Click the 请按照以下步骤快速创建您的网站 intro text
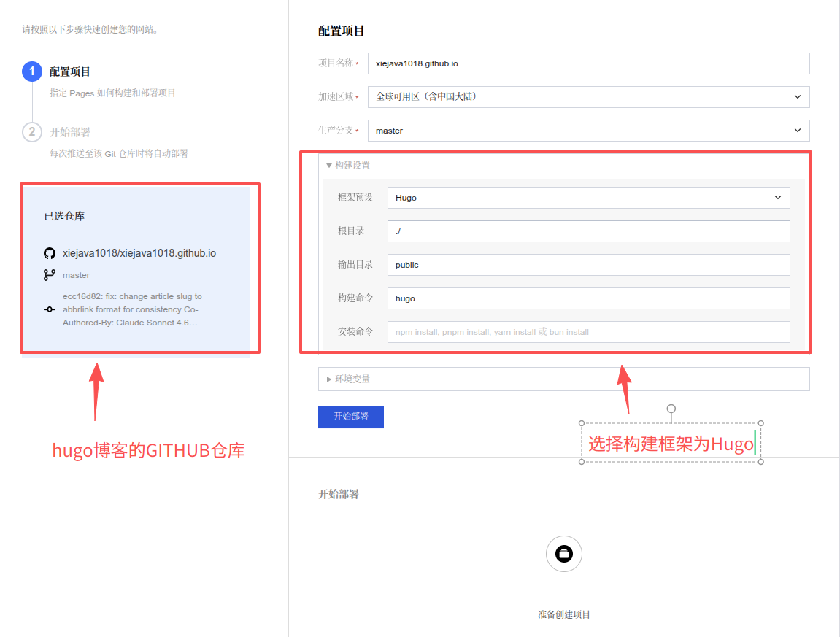 [90, 29]
